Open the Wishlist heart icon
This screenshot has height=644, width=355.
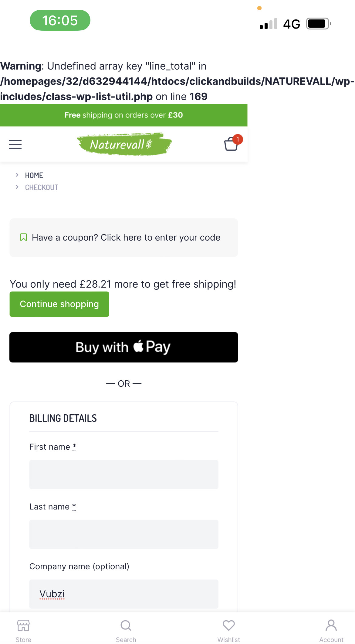(x=229, y=625)
